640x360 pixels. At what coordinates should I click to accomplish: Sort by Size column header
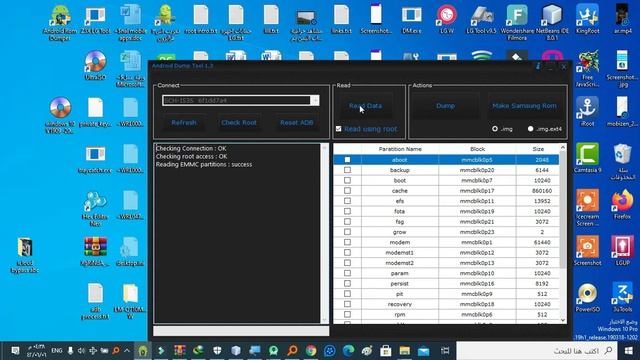pyautogui.click(x=538, y=149)
